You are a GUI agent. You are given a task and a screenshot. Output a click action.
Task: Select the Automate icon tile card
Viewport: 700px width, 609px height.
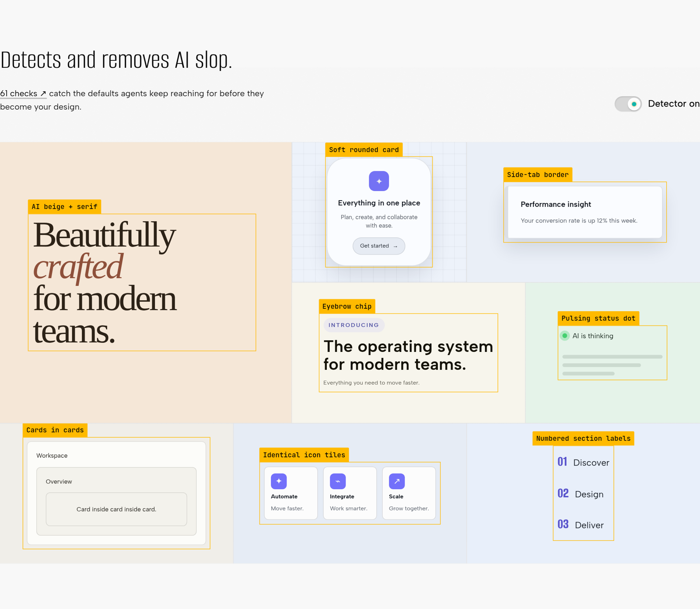click(291, 493)
